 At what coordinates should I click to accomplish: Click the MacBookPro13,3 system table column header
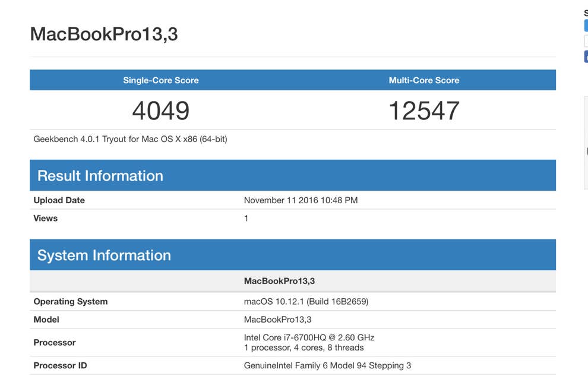pyautogui.click(x=279, y=281)
